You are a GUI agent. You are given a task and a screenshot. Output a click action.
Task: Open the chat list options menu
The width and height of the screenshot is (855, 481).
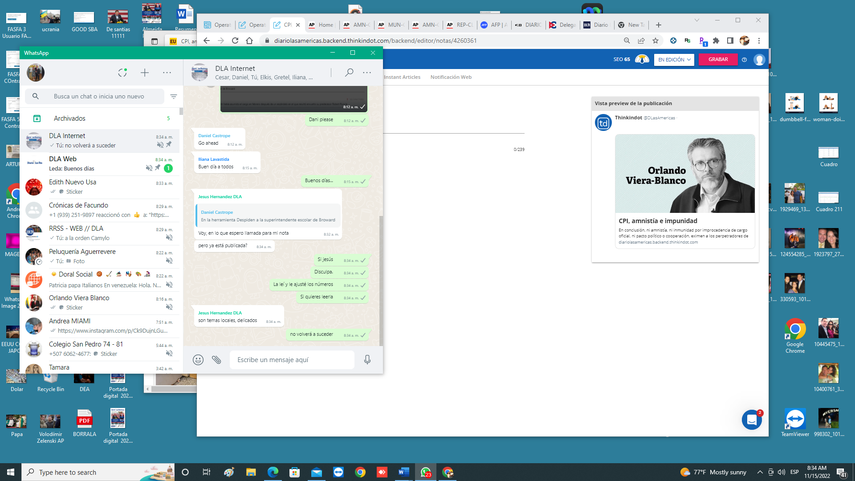pos(167,73)
